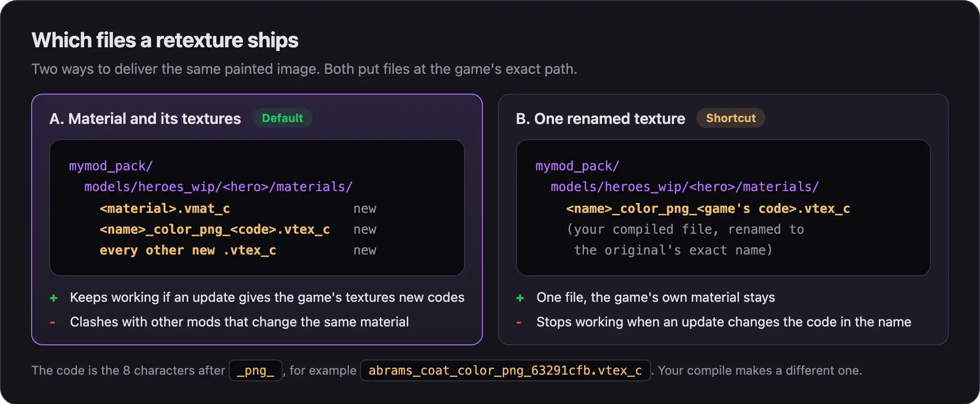Click the green "Default" badge
Screen dimensions: 980x404
(282, 118)
